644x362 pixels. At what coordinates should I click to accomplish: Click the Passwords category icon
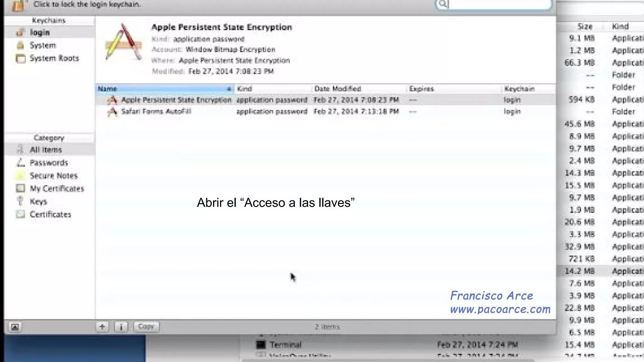(20, 162)
